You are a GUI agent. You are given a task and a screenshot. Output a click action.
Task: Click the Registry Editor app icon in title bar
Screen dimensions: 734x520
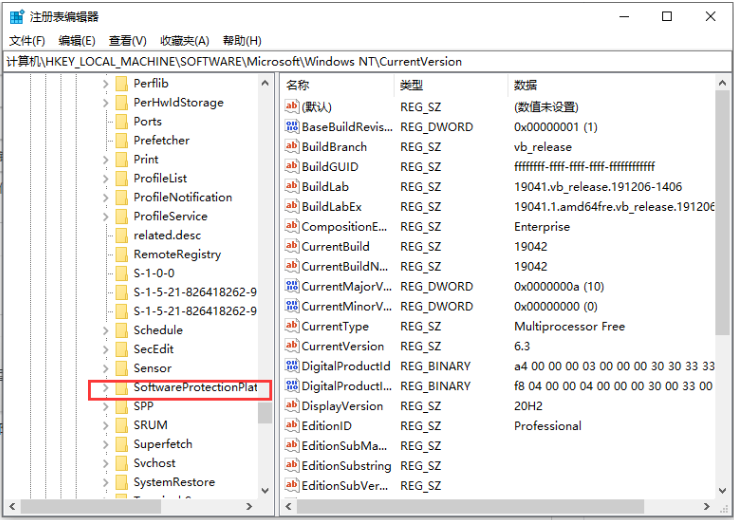coord(17,16)
